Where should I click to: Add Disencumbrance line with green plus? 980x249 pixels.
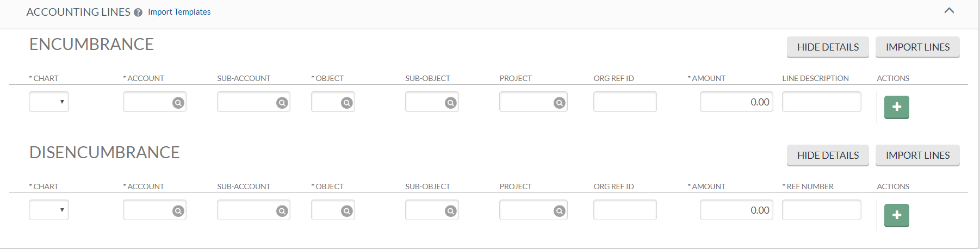pyautogui.click(x=897, y=215)
